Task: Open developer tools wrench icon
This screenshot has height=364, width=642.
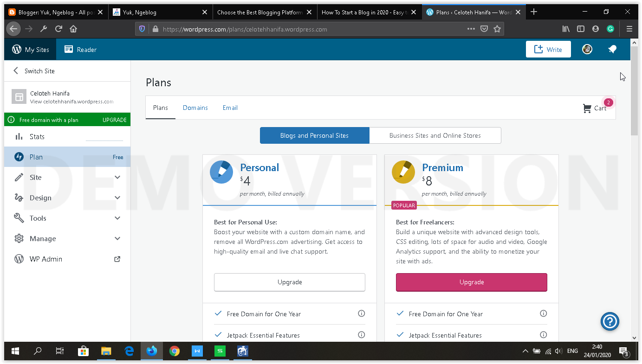Action: click(44, 29)
